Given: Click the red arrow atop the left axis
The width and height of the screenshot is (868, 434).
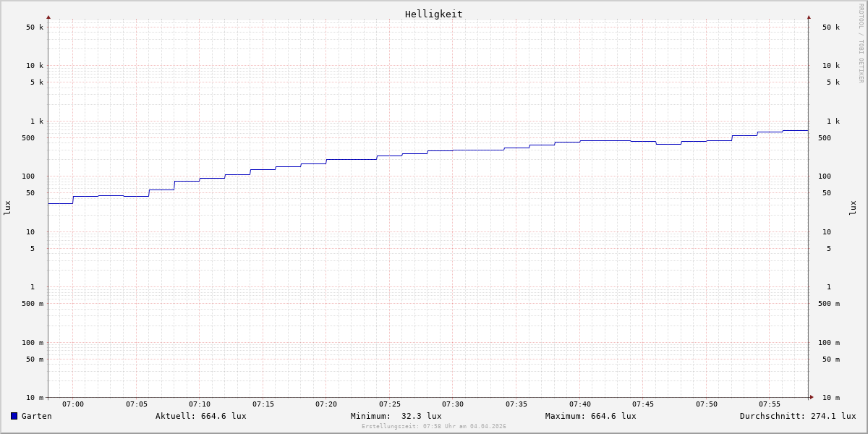Looking at the screenshot, I should (48, 17).
